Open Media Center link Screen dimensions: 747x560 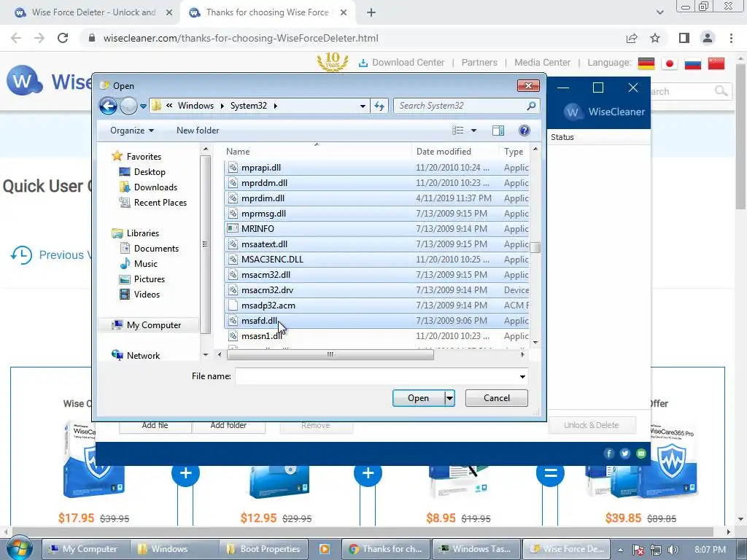tap(542, 63)
